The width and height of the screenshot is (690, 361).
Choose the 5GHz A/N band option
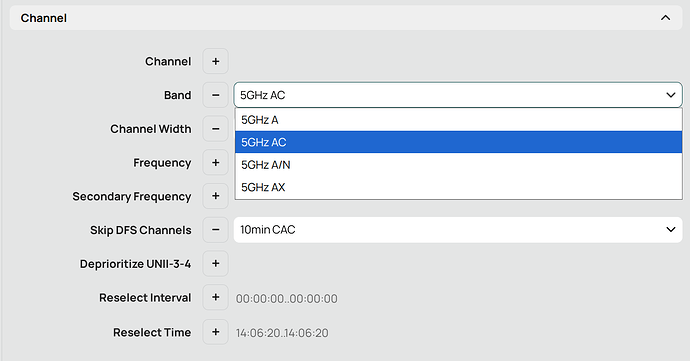pos(459,165)
